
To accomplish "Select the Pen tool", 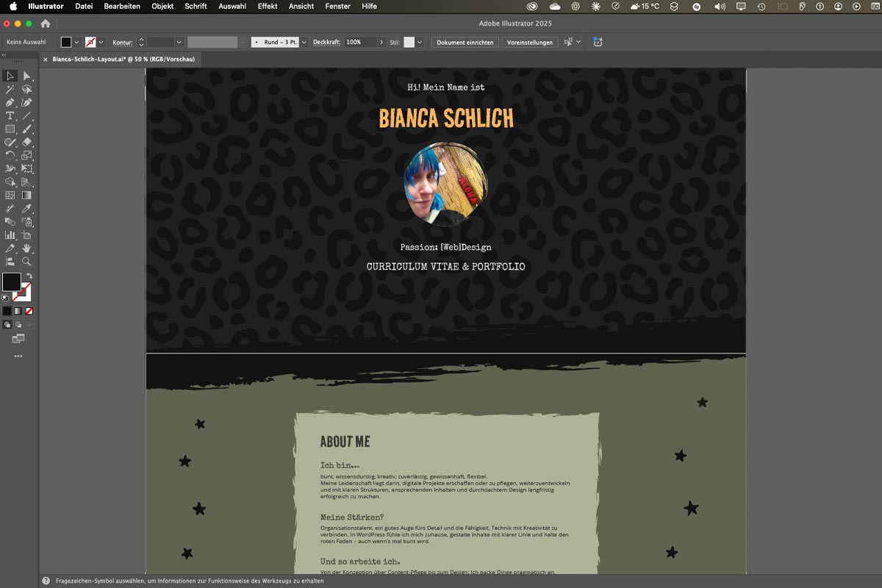I will (10, 103).
